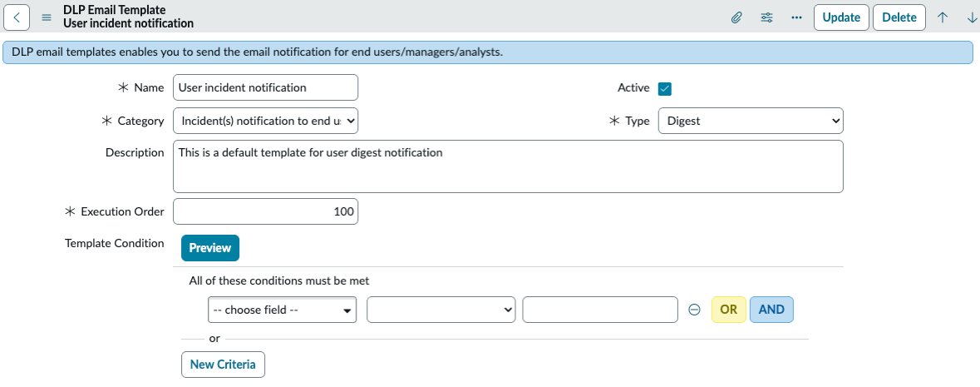Uncheck the Active checkbox
Screen dimensions: 980x387
pos(665,89)
